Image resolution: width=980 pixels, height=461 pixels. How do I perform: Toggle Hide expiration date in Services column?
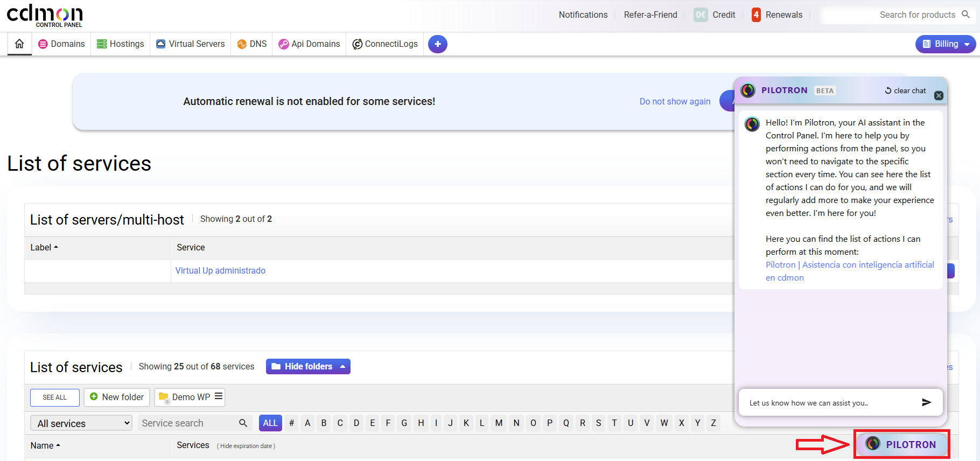point(246,446)
